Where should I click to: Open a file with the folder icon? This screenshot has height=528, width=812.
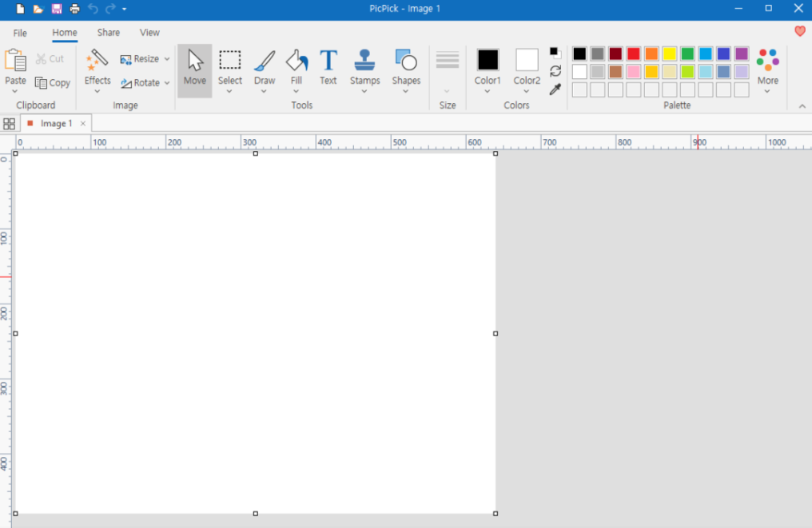(x=38, y=9)
